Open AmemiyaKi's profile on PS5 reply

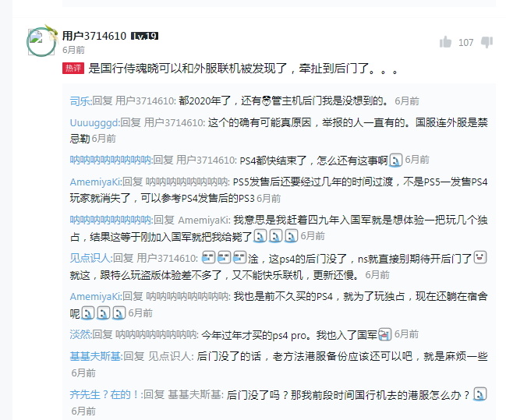(x=96, y=182)
